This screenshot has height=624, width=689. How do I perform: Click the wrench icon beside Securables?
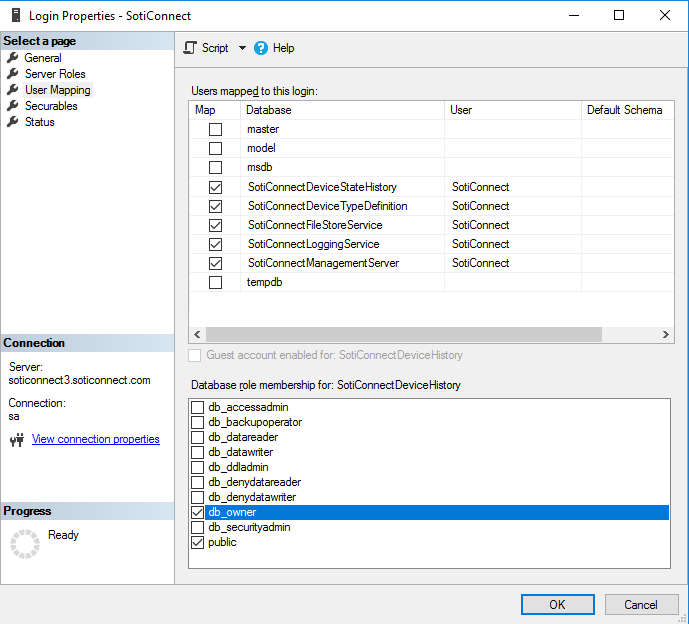pos(13,105)
